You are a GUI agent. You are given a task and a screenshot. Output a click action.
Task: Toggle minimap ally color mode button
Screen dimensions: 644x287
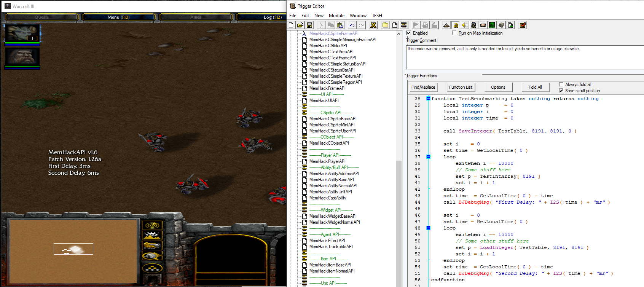(152, 245)
